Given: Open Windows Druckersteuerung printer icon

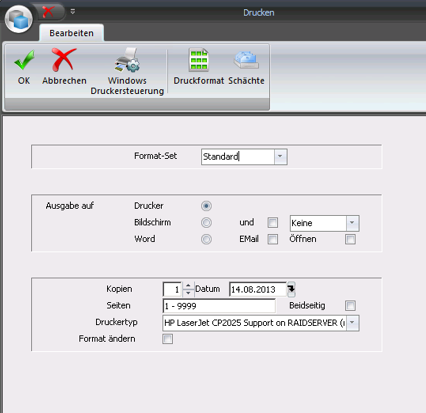Looking at the screenshot, I should tap(127, 60).
